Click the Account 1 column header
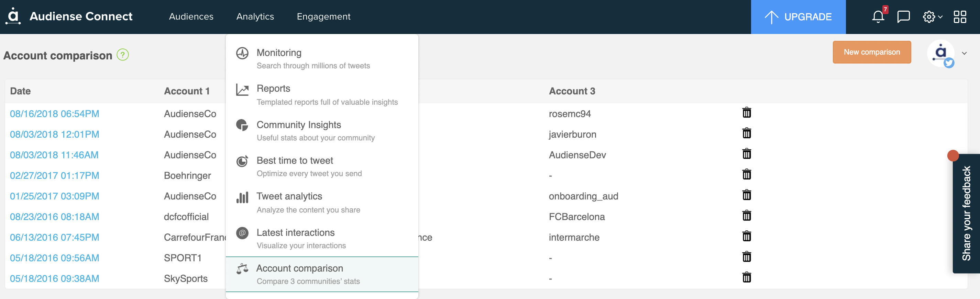980x299 pixels. pyautogui.click(x=187, y=91)
